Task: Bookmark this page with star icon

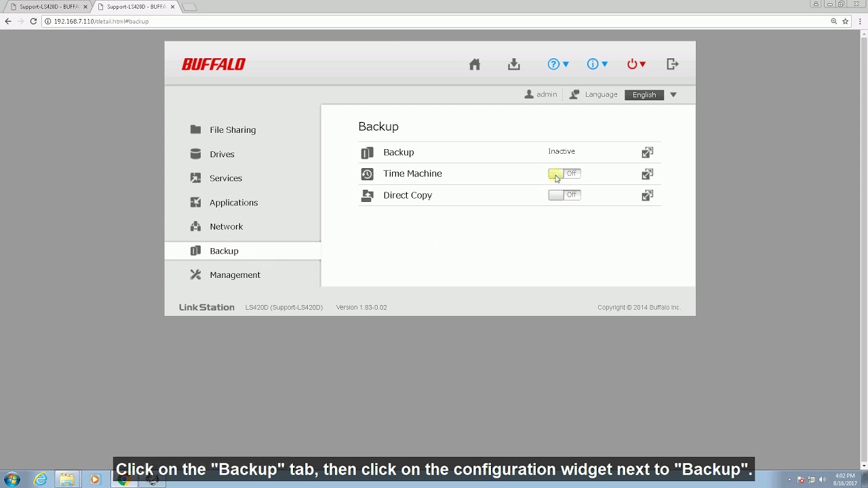Action: (845, 22)
